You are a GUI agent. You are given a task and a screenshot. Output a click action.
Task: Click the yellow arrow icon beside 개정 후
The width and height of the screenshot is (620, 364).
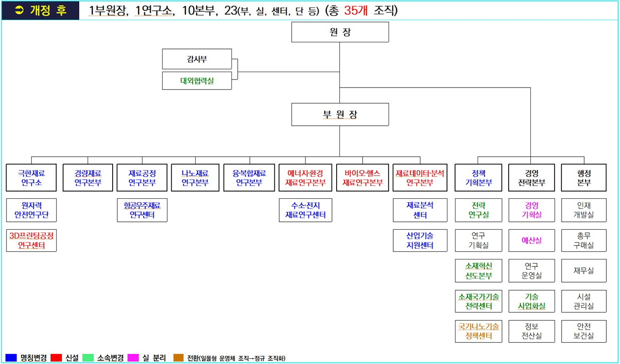point(19,11)
